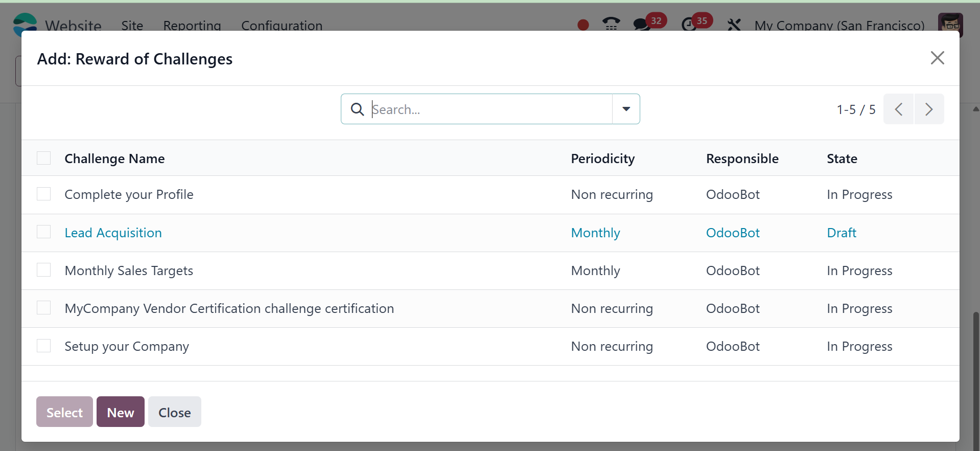
Task: Click the page scrollbar thumb
Action: 976,378
